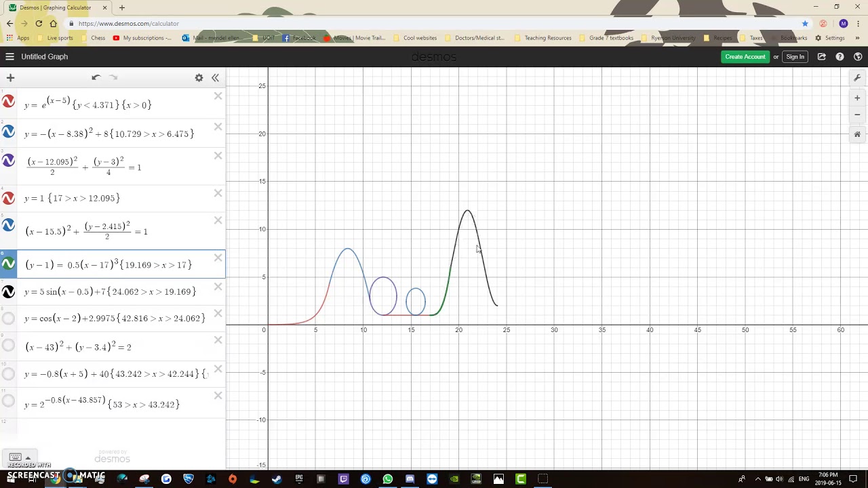Delete the y=e^(x-5) expression
This screenshot has height=488, width=868.
point(218,96)
